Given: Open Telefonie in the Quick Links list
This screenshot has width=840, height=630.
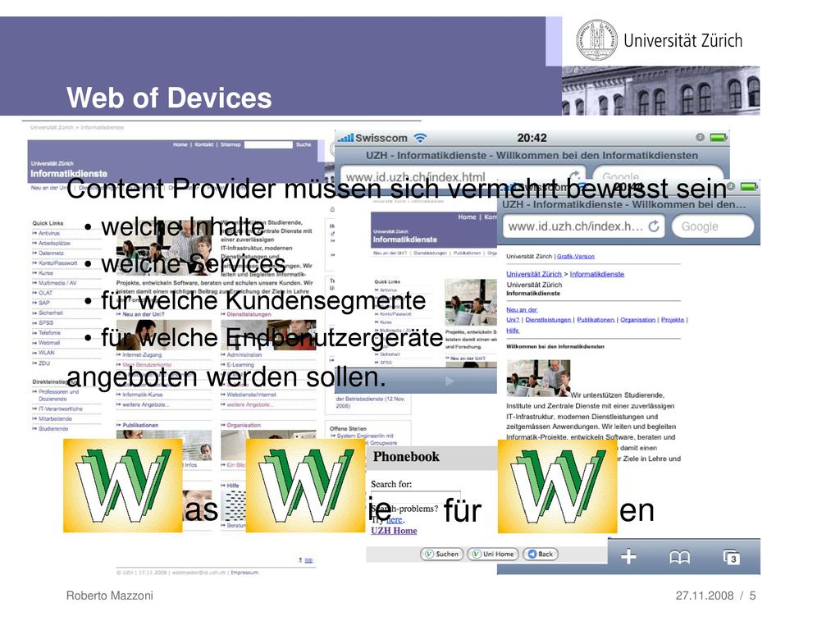Looking at the screenshot, I should 49,333.
